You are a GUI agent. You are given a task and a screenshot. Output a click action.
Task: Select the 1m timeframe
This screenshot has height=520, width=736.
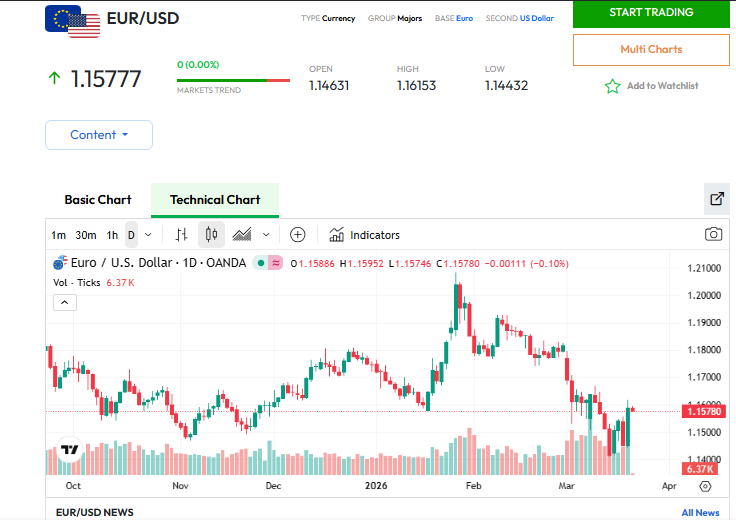pyautogui.click(x=59, y=235)
